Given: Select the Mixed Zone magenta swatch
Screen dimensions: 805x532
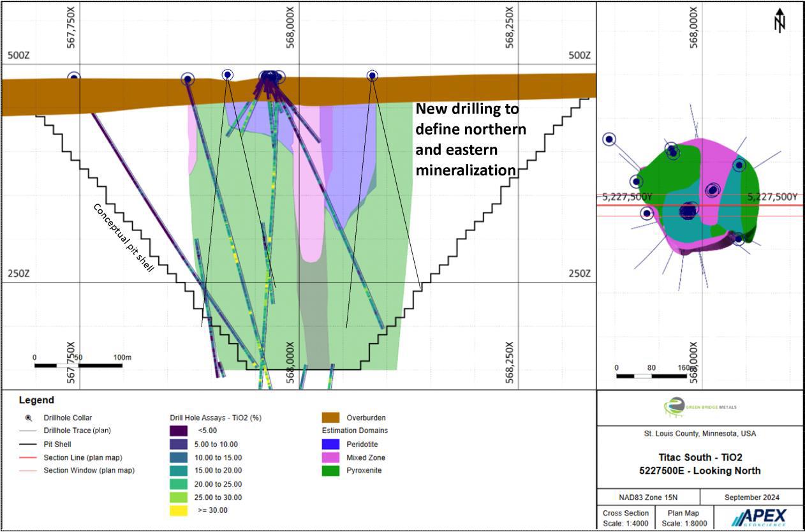Looking at the screenshot, I should [330, 457].
